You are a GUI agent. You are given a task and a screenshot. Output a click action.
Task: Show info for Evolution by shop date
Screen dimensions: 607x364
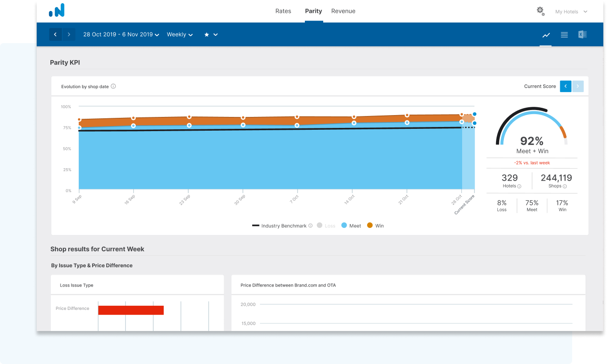113,86
